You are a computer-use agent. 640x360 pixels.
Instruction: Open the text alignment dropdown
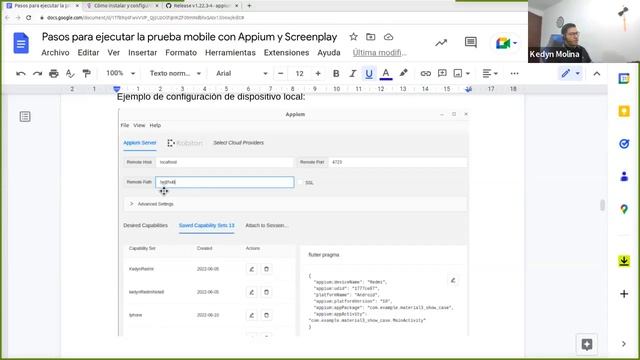point(490,73)
